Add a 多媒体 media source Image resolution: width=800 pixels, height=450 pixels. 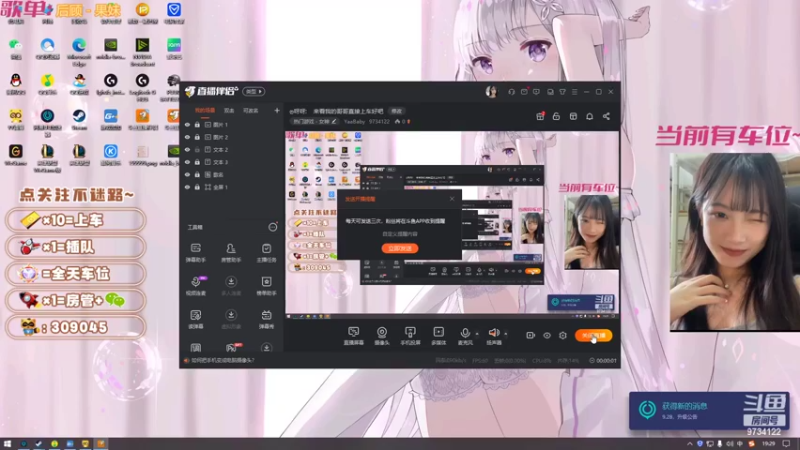438,336
